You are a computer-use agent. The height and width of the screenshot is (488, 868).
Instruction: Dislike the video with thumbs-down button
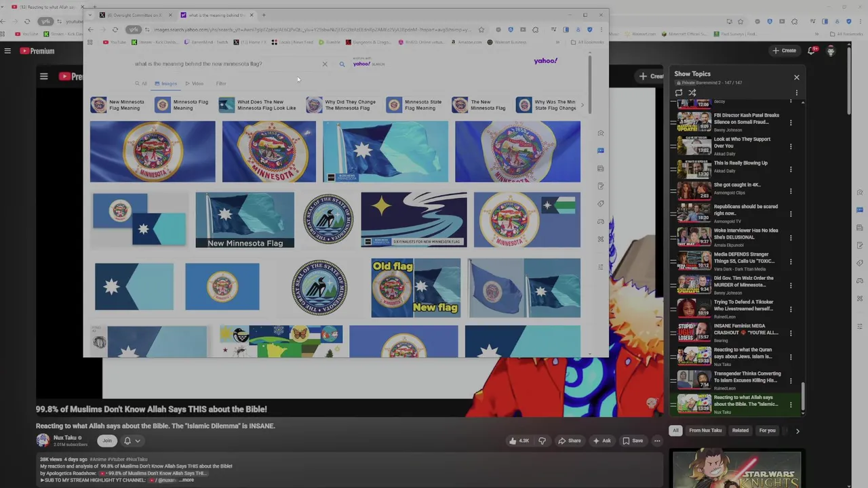point(542,441)
